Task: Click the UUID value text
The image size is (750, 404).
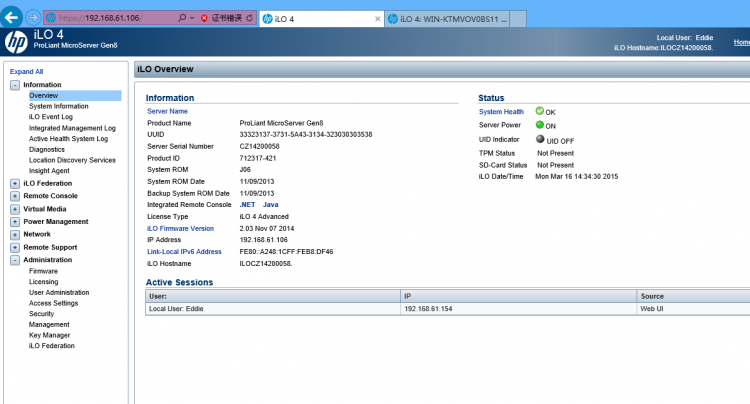Action: 306,134
